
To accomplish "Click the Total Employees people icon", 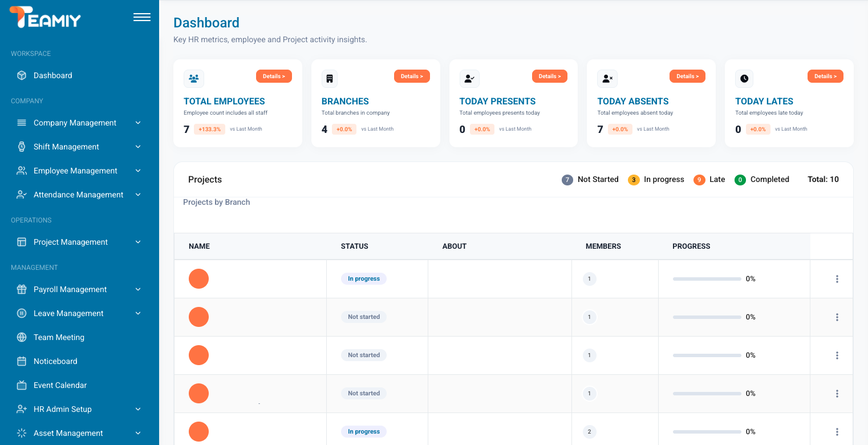I will tap(194, 79).
